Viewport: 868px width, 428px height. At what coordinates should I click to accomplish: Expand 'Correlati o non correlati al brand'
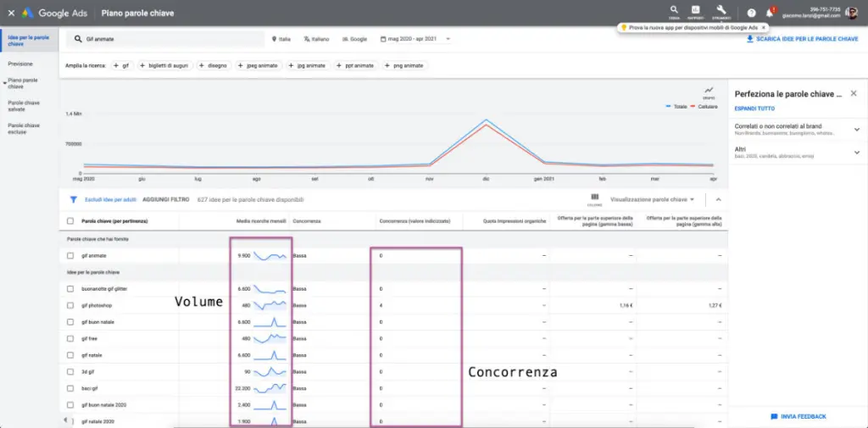[856, 130]
